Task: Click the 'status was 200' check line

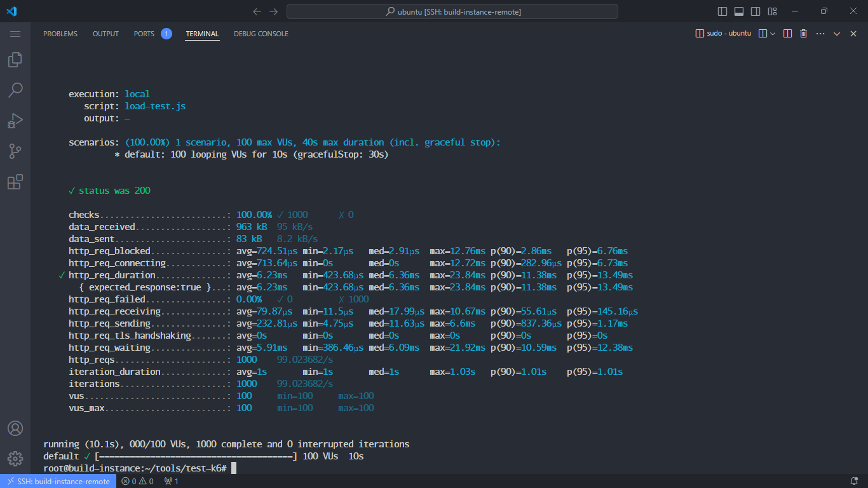Action: click(x=109, y=191)
